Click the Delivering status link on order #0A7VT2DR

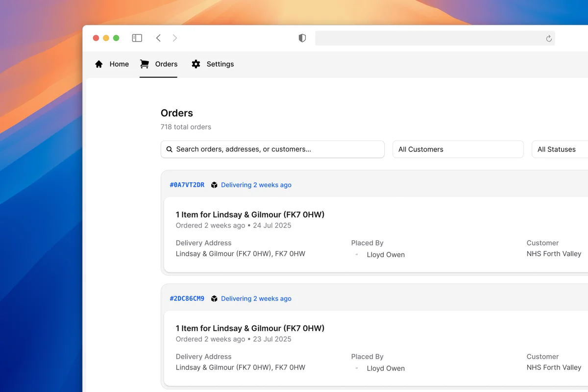(256, 185)
